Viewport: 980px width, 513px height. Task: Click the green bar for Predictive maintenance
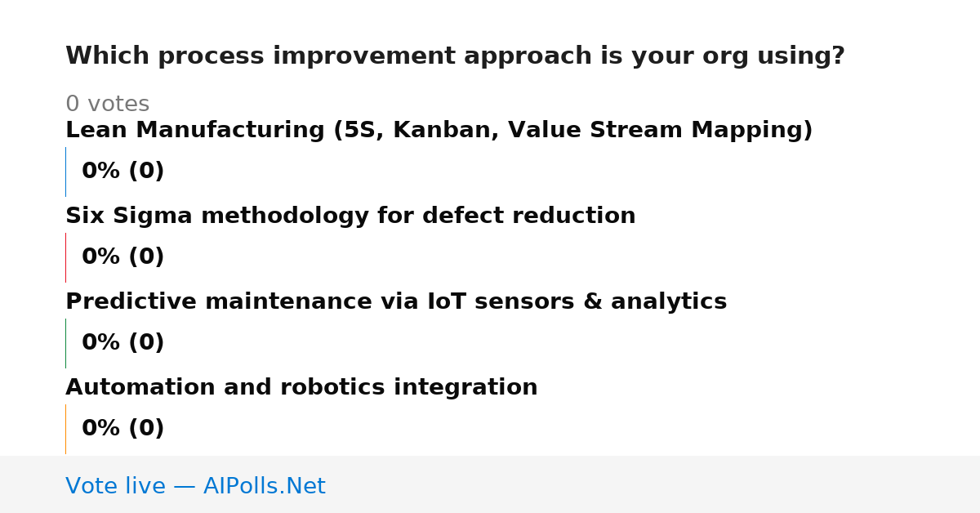point(65,343)
